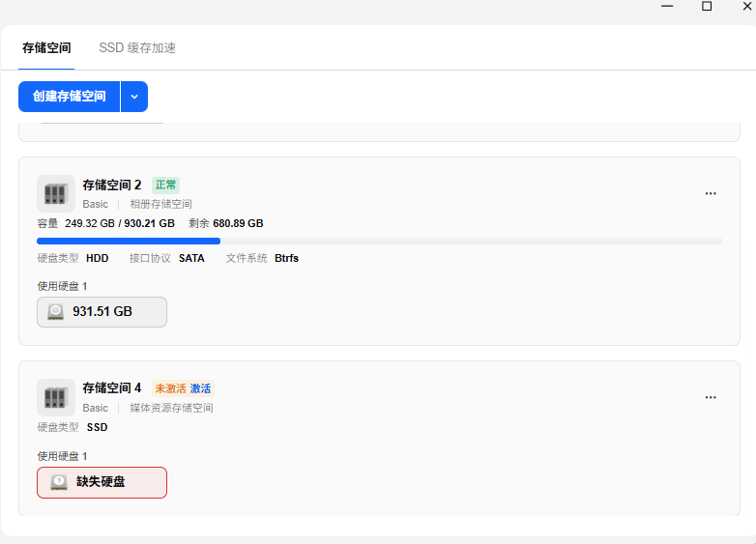
Task: Click the 存储空间 2 title
Action: point(112,185)
